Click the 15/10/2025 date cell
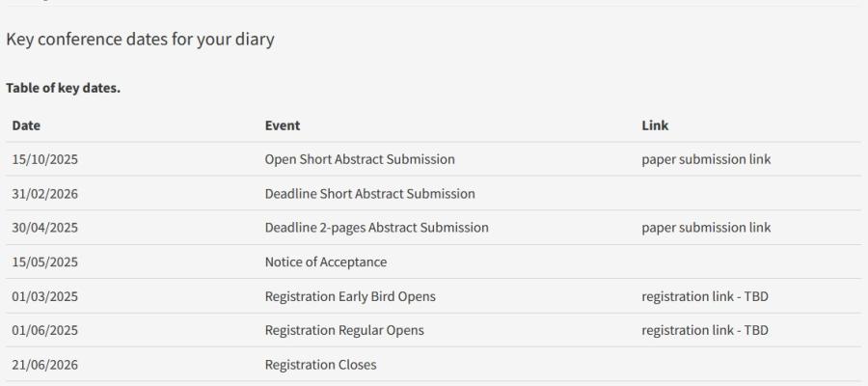The image size is (868, 386). coord(45,159)
